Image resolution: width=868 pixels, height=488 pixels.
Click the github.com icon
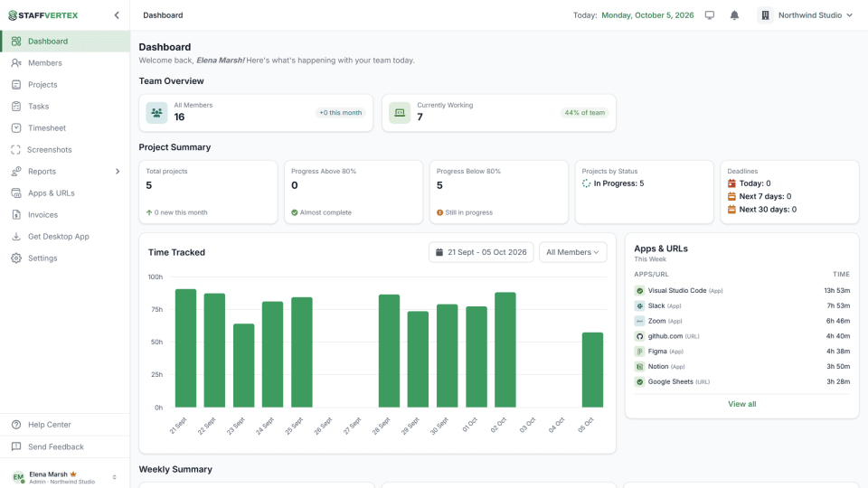[x=639, y=336]
